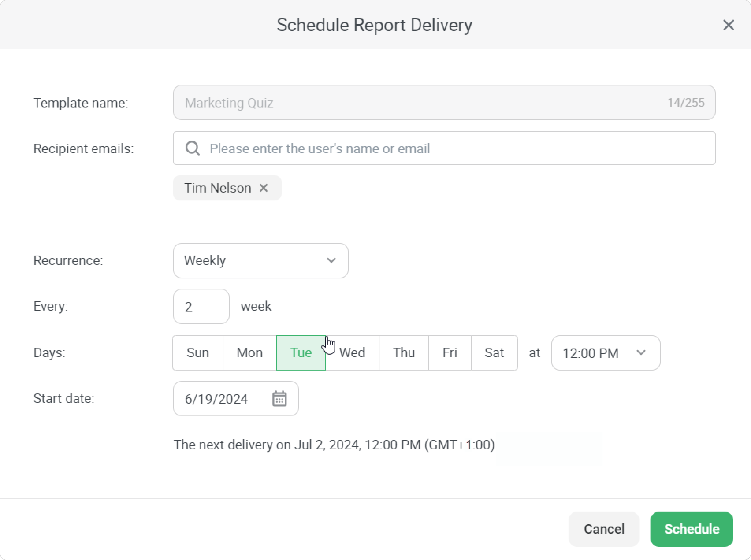Enable Sat as a delivery day
This screenshot has height=560, width=751.
point(494,352)
